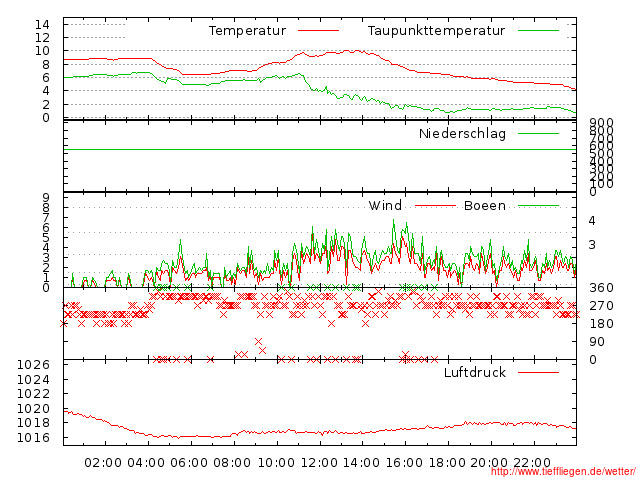Viewport: 640px width, 480px height.
Task: Click the 1020 pressure axis value
Action: pyautogui.click(x=33, y=409)
